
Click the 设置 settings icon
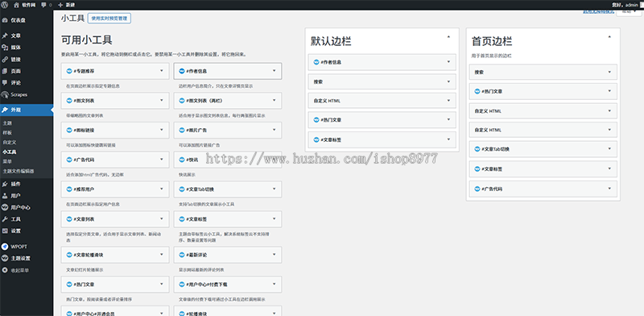5,231
